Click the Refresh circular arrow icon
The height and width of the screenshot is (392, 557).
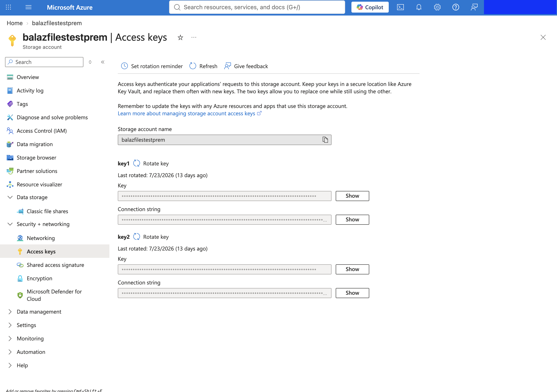(x=193, y=66)
